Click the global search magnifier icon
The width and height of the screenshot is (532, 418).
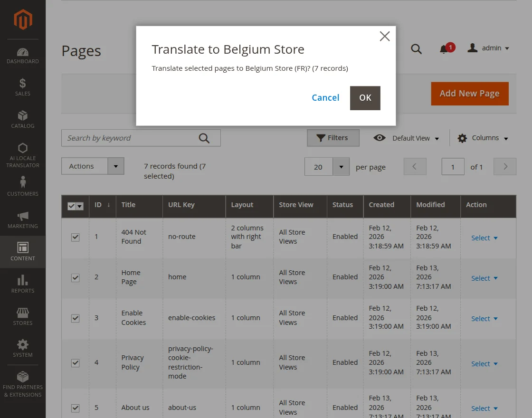point(416,49)
